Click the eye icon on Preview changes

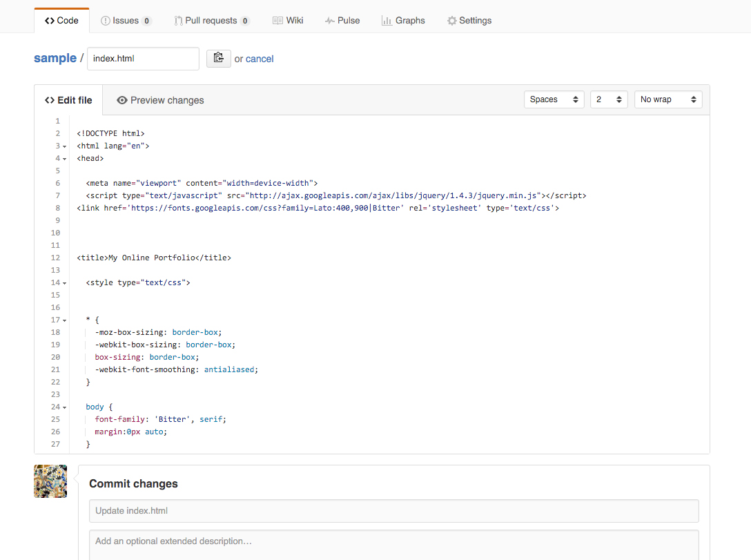pyautogui.click(x=122, y=100)
